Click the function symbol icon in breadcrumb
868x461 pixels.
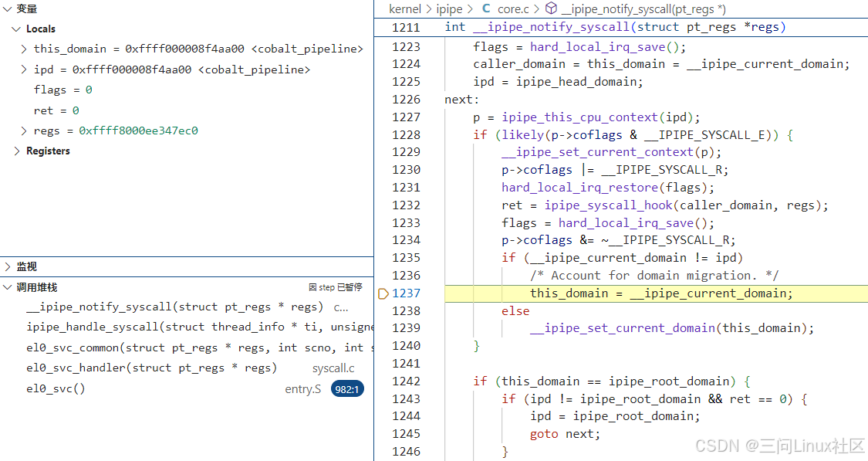coord(552,8)
